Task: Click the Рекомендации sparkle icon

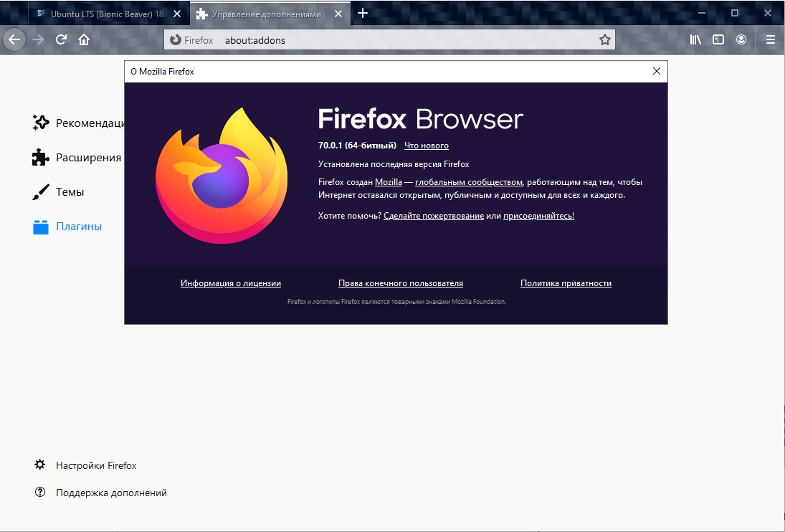Action: click(41, 123)
